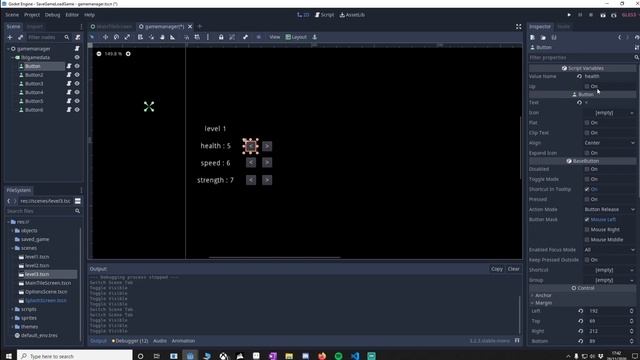640x360 pixels.
Task: Open the Layout menu in viewport toolbar
Action: [x=296, y=37]
